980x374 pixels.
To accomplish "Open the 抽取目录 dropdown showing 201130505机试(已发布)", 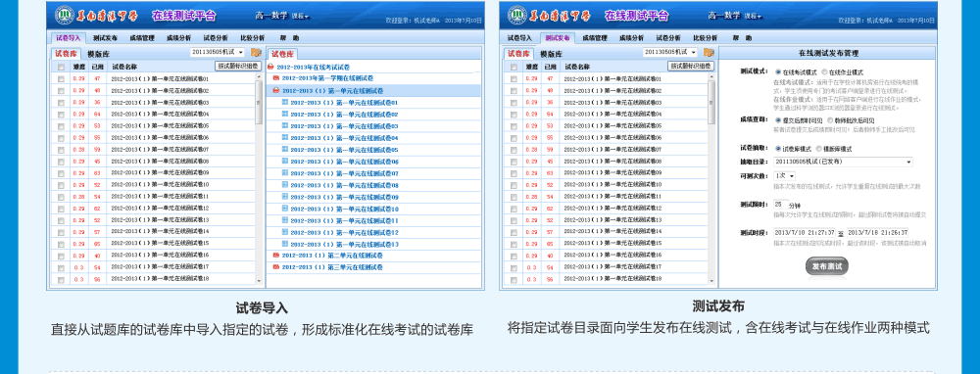I will tap(843, 162).
